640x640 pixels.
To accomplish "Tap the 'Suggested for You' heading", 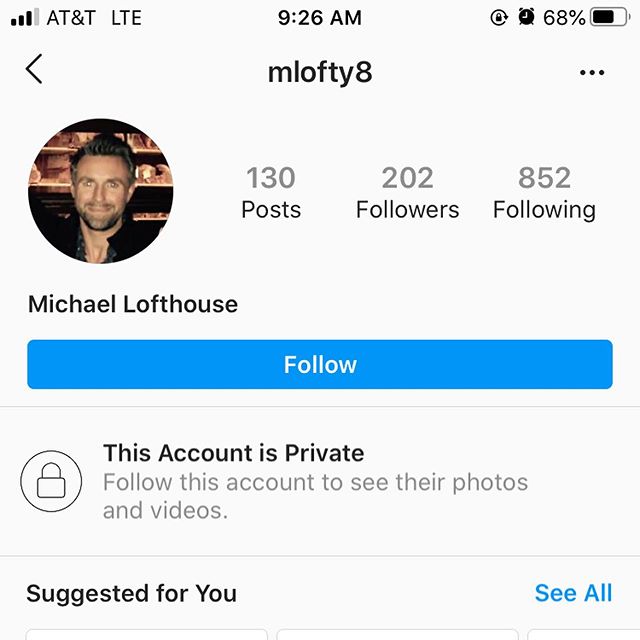I will point(131,593).
